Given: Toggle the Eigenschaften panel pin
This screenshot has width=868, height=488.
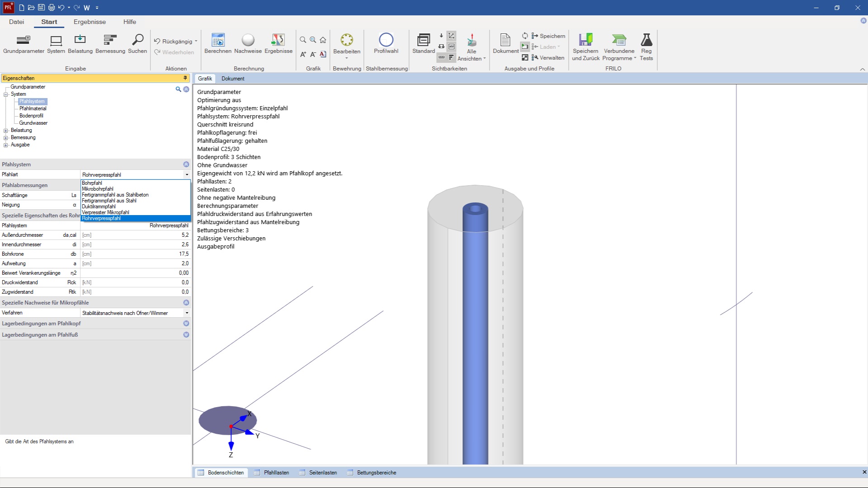Looking at the screenshot, I should 184,78.
